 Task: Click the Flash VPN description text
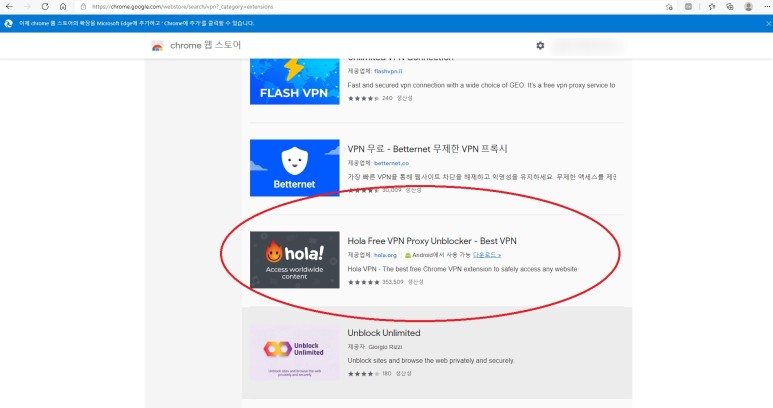click(x=481, y=85)
